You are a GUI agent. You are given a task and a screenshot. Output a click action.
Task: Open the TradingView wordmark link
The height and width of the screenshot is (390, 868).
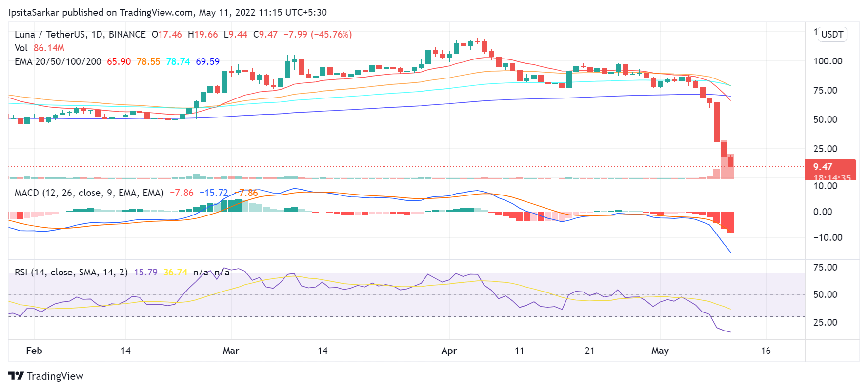click(55, 376)
